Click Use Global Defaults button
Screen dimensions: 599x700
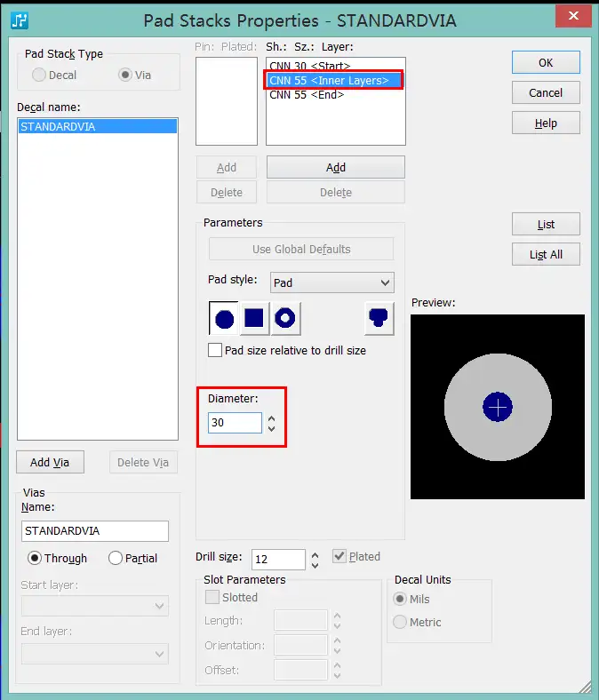[301, 249]
